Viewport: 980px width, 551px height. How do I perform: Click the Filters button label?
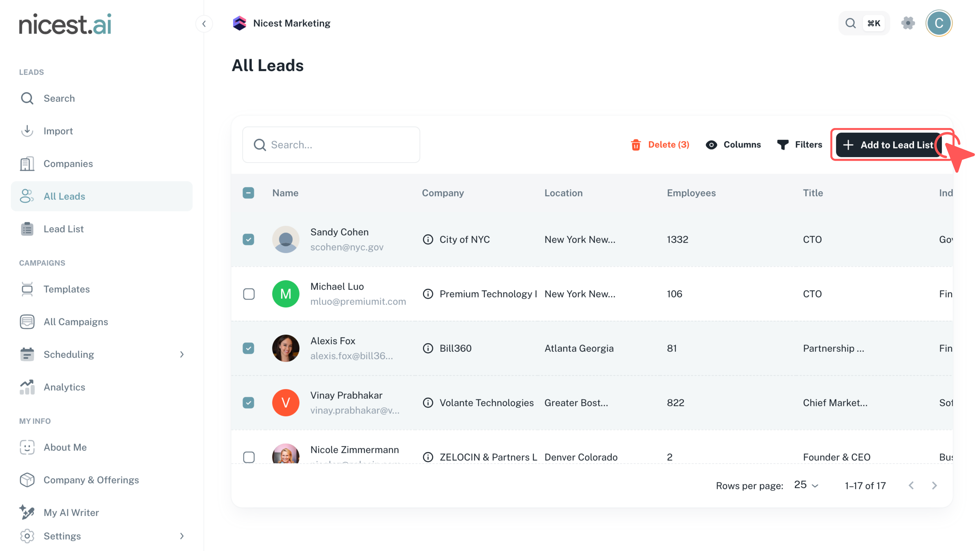pos(808,145)
